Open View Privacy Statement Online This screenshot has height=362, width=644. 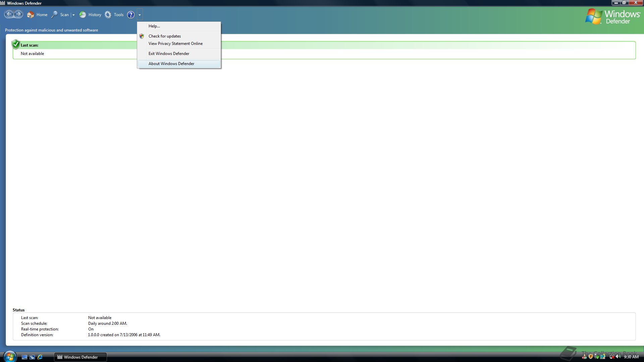[179, 44]
